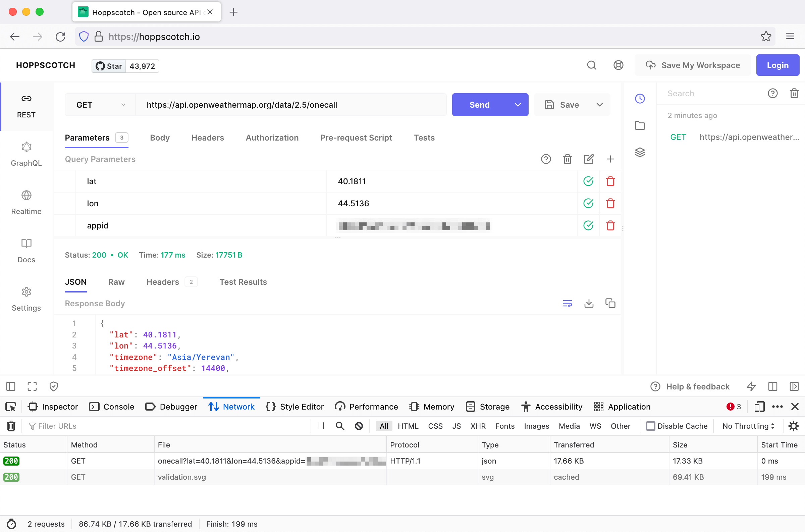Pause network recording in devtools

click(321, 426)
